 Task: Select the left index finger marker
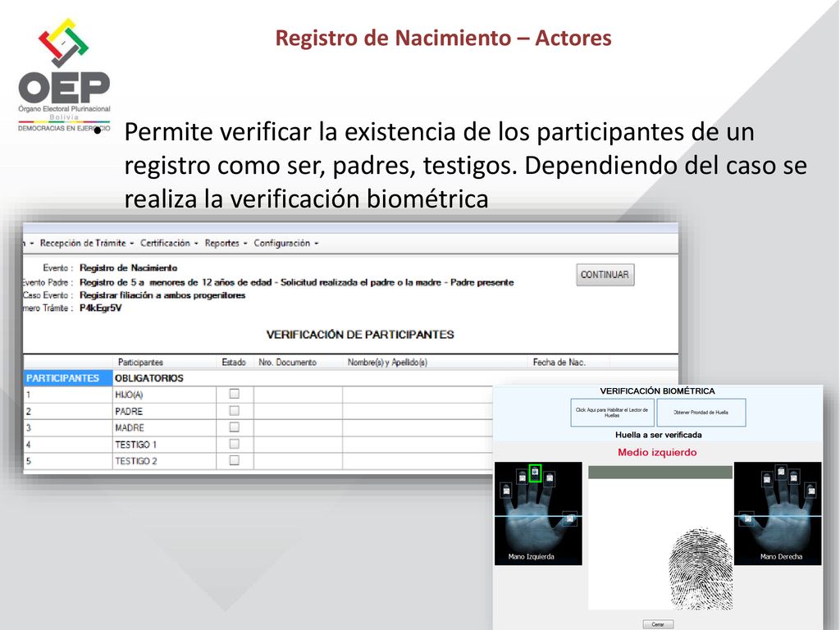pos(549,478)
